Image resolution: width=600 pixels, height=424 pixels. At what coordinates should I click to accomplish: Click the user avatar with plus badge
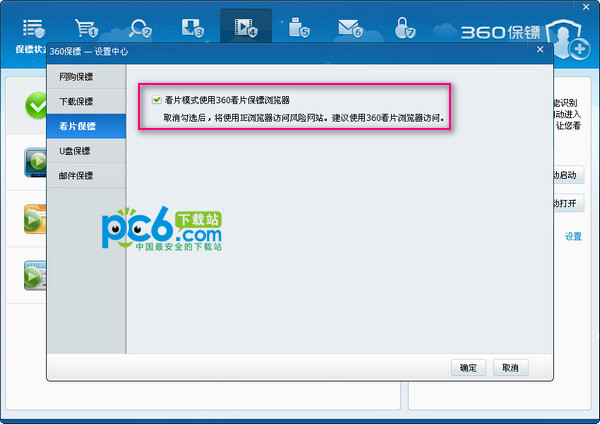click(x=568, y=39)
